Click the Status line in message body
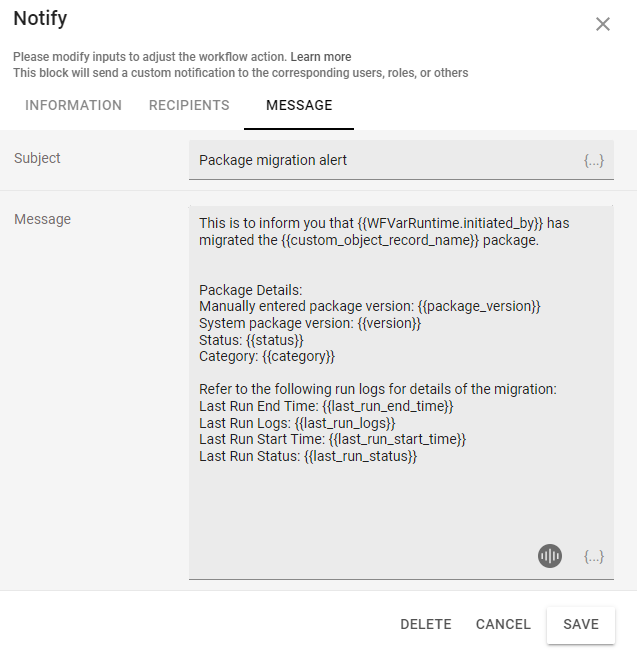The height and width of the screenshot is (654, 637). point(251,340)
